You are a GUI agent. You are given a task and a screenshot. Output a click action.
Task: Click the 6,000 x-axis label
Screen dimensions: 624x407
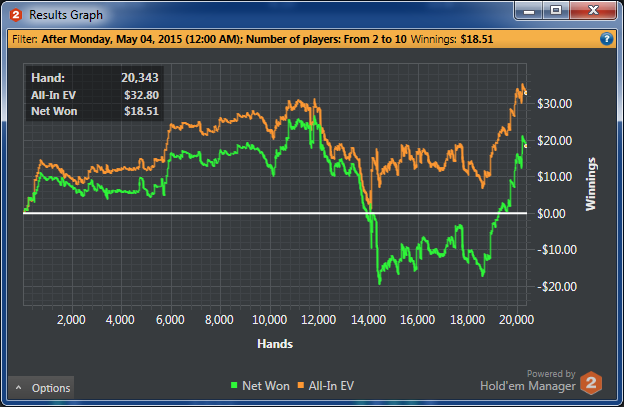[x=170, y=320]
